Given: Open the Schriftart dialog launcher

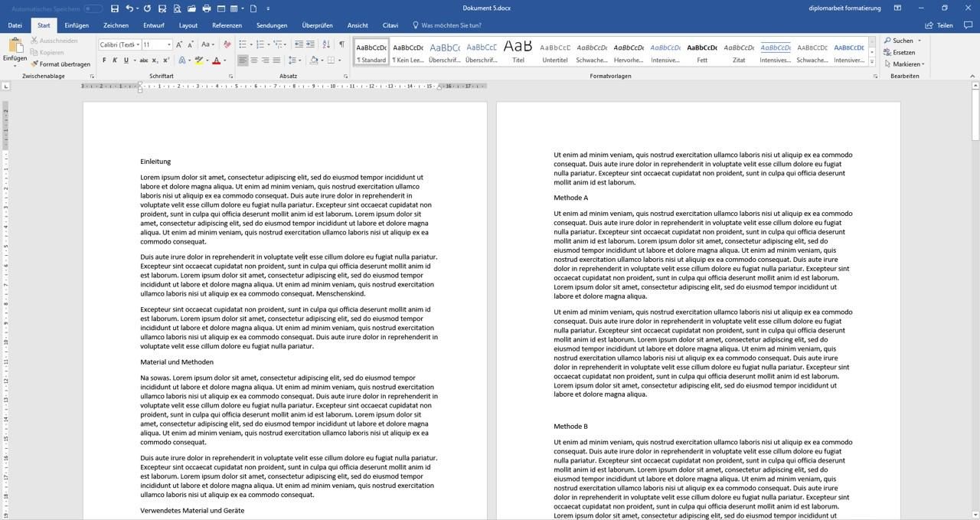Looking at the screenshot, I should click(x=231, y=77).
